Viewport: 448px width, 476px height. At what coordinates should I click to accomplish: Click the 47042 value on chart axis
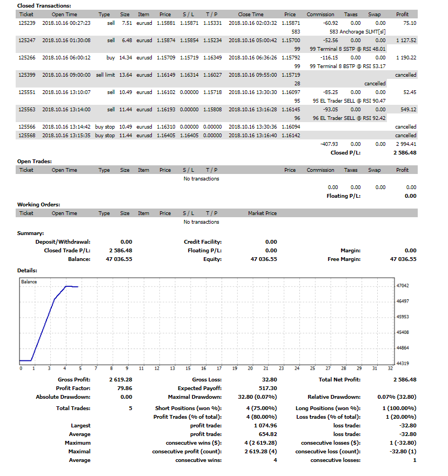(403, 285)
